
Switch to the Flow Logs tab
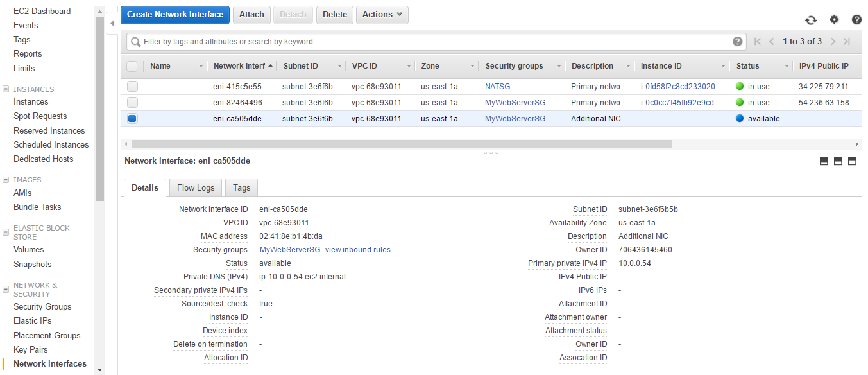(x=196, y=187)
